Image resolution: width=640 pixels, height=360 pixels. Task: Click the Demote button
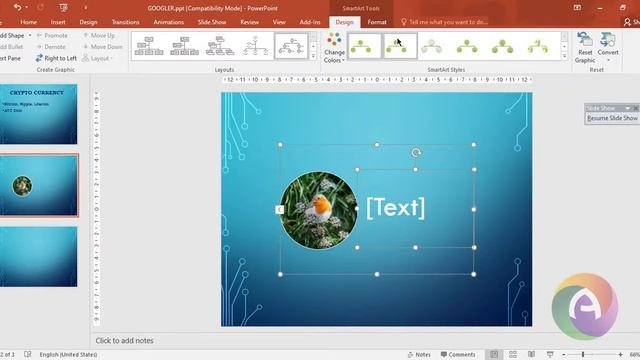[x=51, y=47]
